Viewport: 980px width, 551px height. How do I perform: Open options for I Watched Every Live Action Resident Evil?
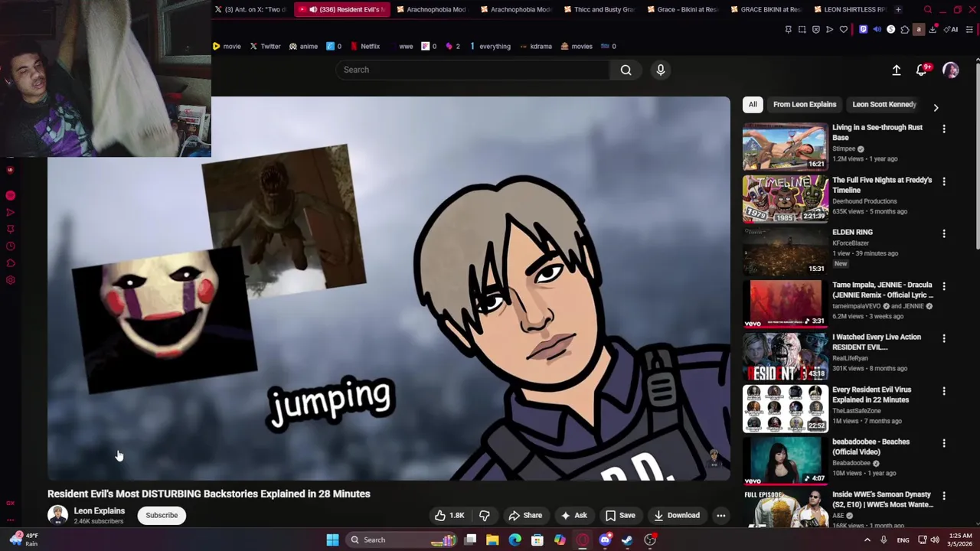(944, 339)
